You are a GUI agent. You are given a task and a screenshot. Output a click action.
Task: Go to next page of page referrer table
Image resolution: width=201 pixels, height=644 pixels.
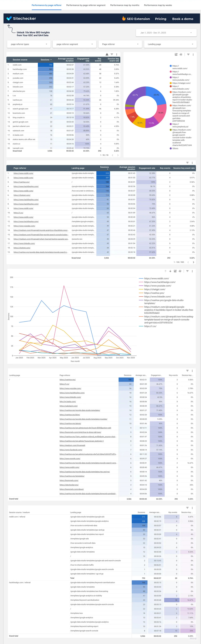(x=193, y=262)
